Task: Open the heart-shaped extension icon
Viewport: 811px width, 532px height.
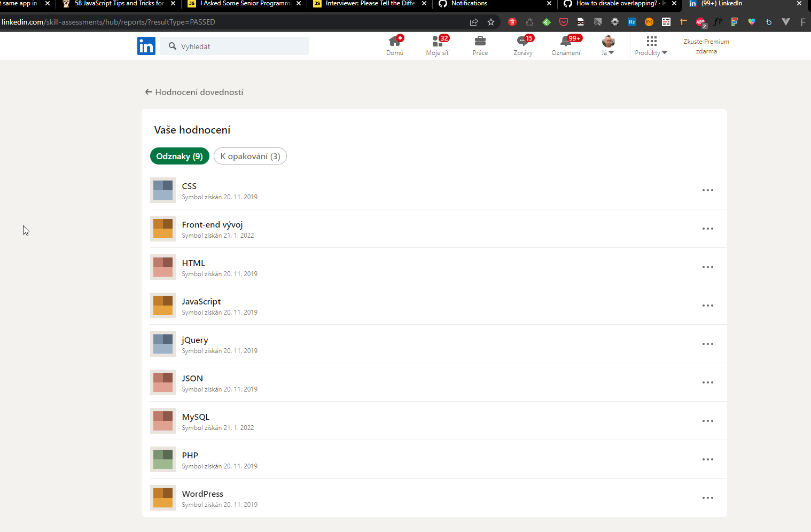Action: [752, 22]
